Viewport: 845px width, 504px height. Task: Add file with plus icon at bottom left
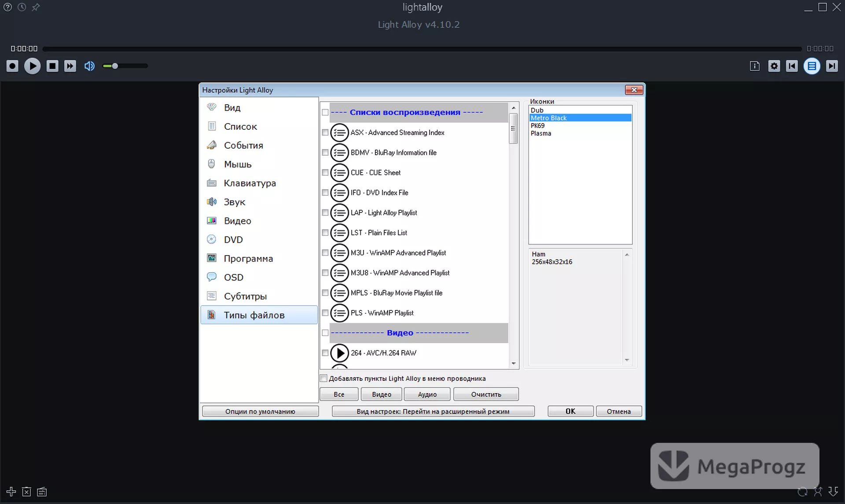(x=11, y=491)
